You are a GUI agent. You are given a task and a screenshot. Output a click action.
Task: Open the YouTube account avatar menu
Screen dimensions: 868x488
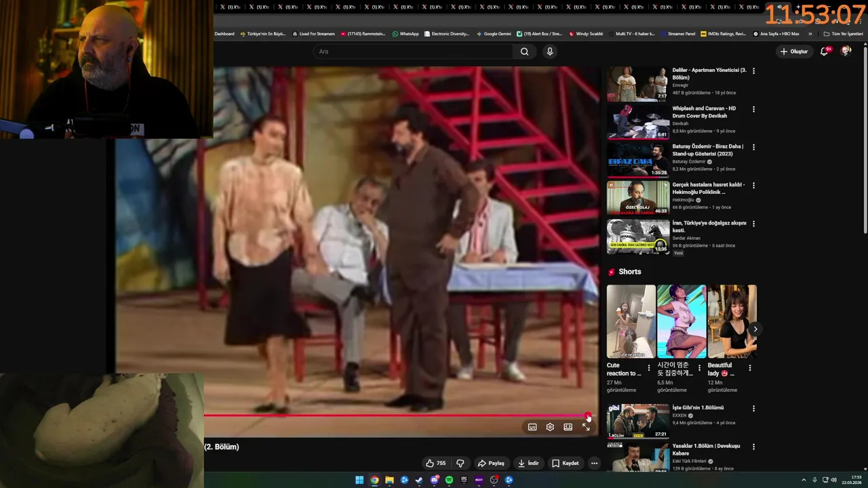pos(846,52)
